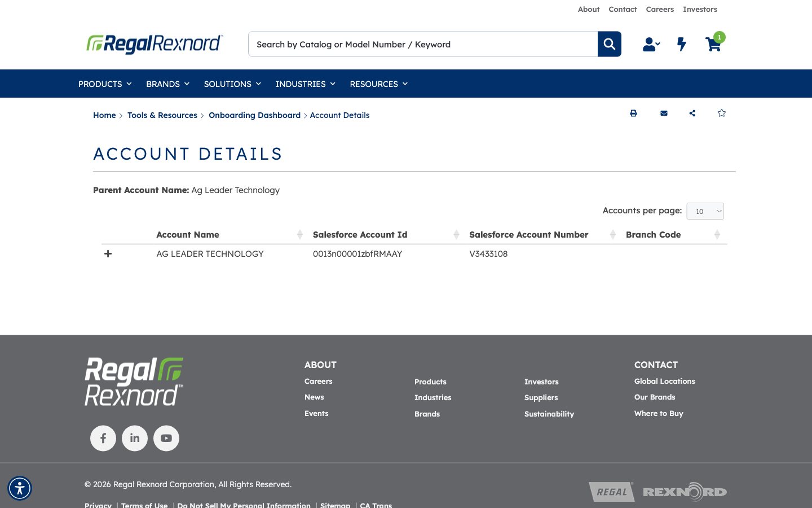This screenshot has width=812, height=508.
Task: Click the favorite star icon
Action: [722, 113]
